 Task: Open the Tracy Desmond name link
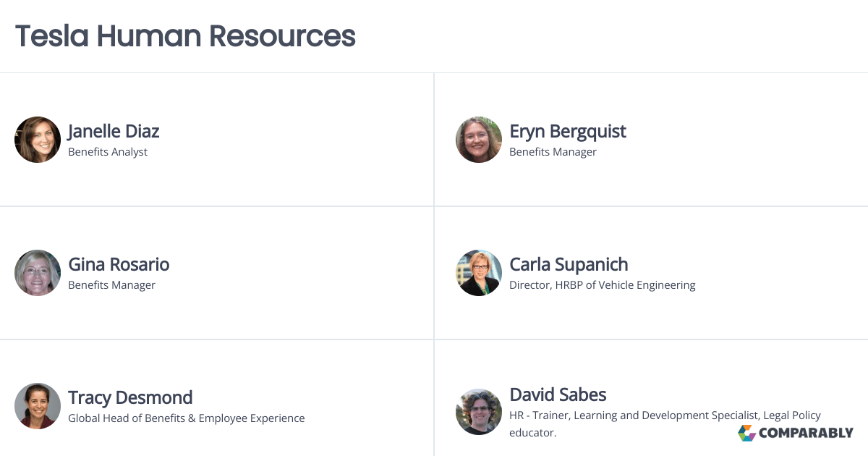coord(130,397)
